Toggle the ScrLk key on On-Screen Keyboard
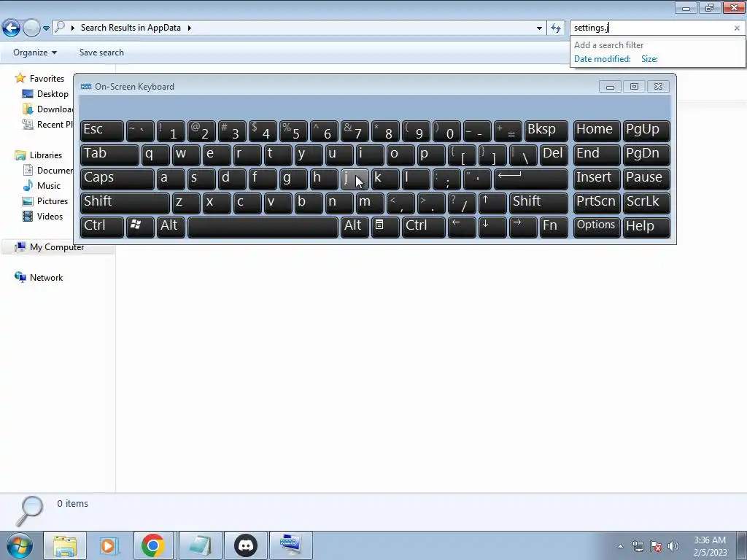 [x=646, y=203]
